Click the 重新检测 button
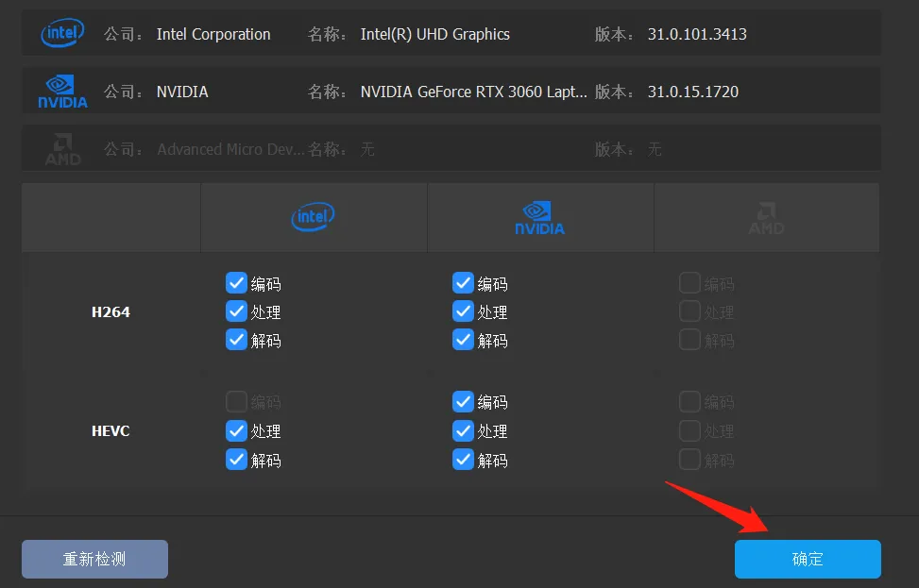Image resolution: width=919 pixels, height=588 pixels. click(x=95, y=559)
